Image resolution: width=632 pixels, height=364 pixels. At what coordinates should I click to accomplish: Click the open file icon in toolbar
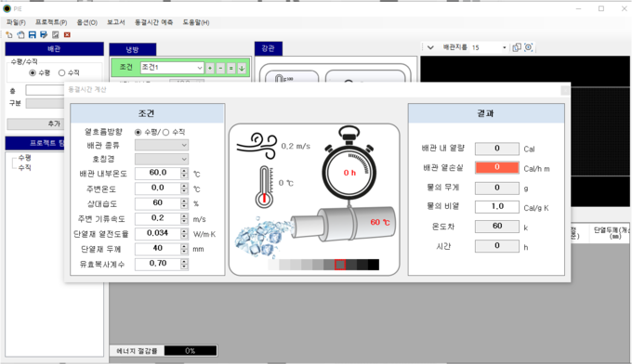tap(20, 35)
